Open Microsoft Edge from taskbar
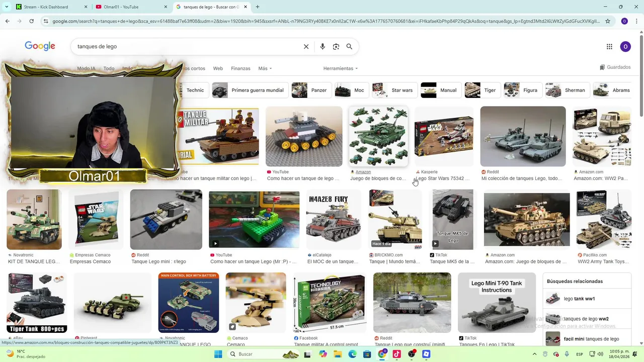The height and width of the screenshot is (362, 644). coord(353,354)
